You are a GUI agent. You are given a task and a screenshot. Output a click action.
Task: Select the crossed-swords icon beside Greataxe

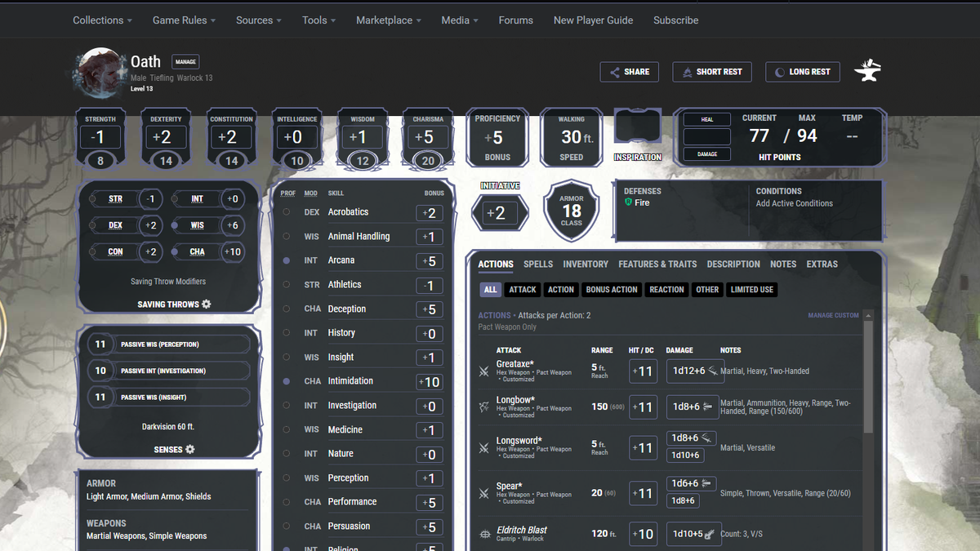(484, 371)
